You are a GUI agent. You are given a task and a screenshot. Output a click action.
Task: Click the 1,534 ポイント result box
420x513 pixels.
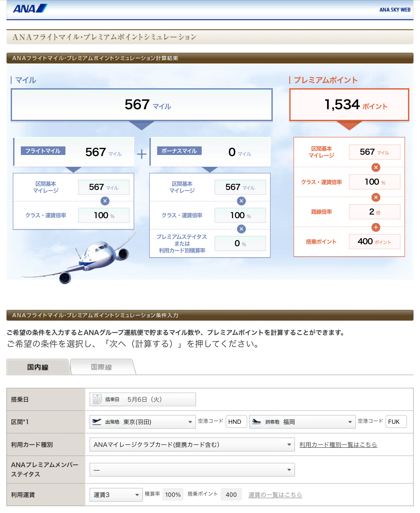pyautogui.click(x=349, y=105)
